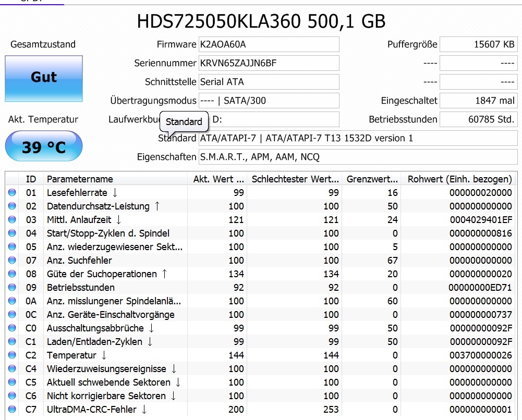This screenshot has width=522, height=420.
Task: Click status dot of row ID 05
Action: [x=12, y=246]
